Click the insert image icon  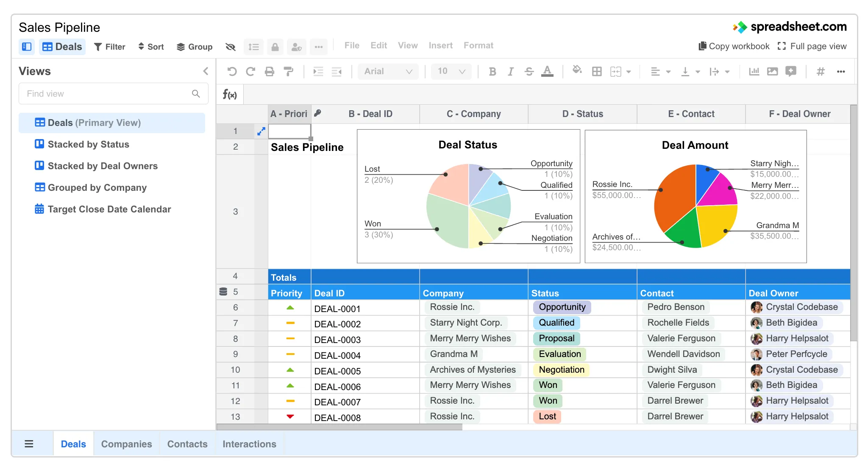[x=773, y=71]
